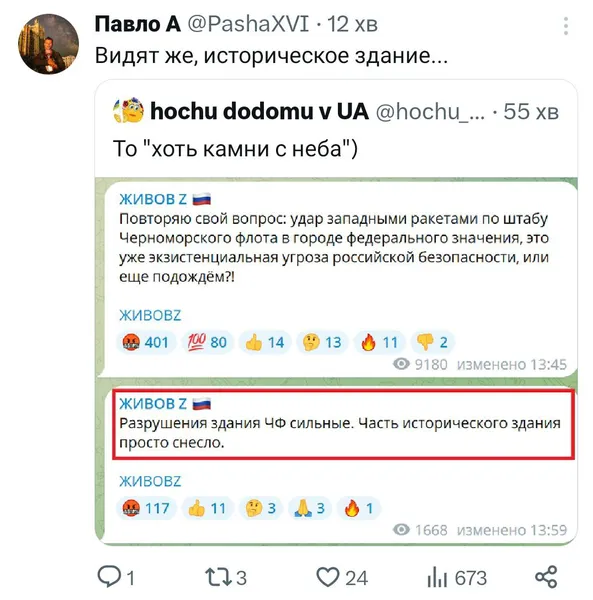Click the angry face 117 reaction
This screenshot has width=593, height=600.
146,508
